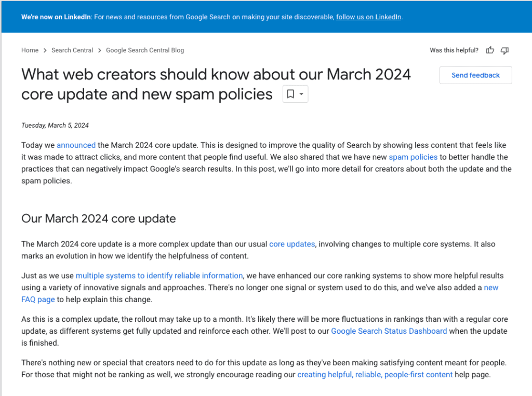Click the 'new' FAQ page link

[491, 288]
